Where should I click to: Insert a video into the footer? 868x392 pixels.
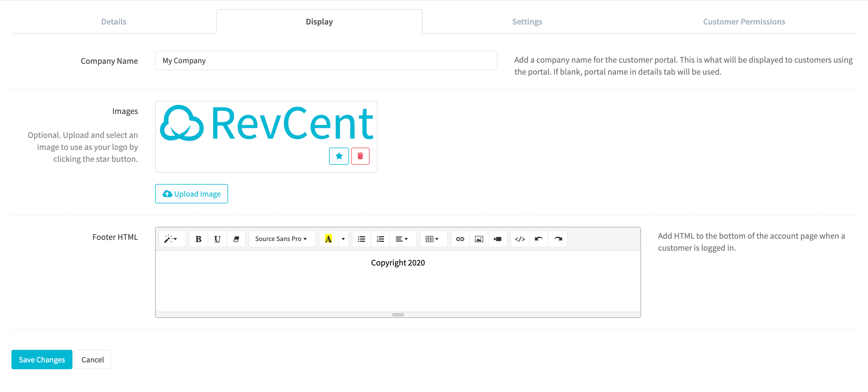[x=498, y=239]
